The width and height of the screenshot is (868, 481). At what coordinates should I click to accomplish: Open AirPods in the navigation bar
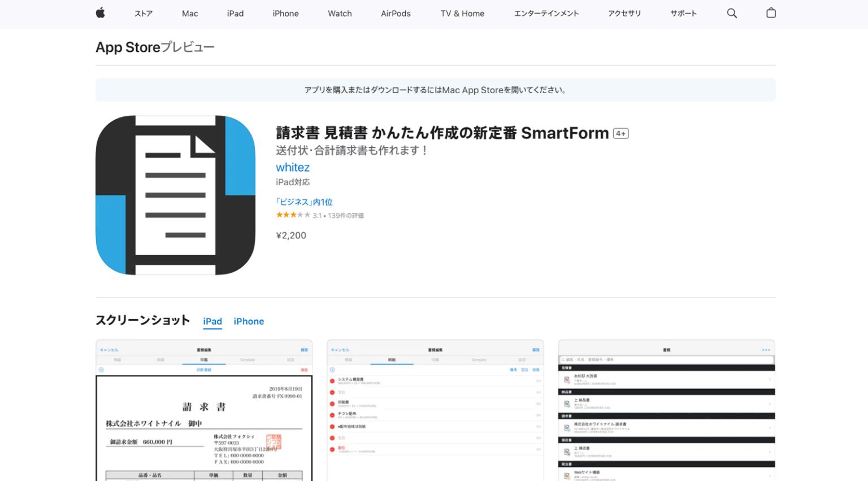tap(396, 14)
